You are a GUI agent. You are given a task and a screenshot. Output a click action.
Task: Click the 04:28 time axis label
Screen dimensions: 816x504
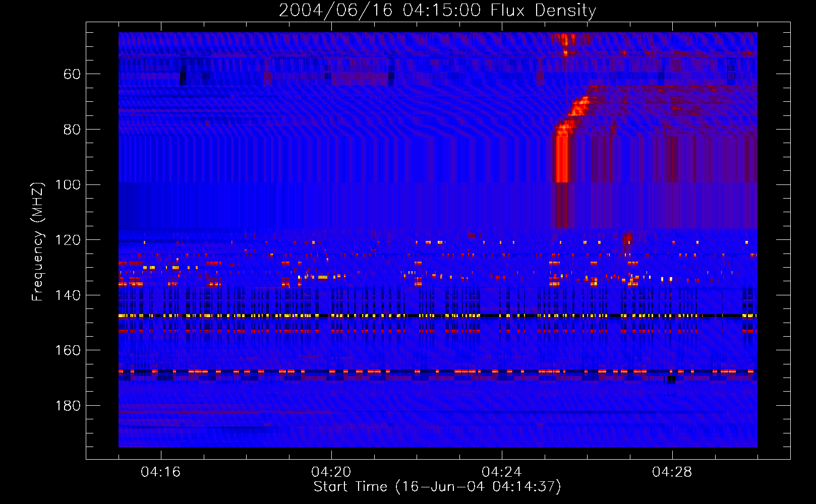pyautogui.click(x=672, y=472)
